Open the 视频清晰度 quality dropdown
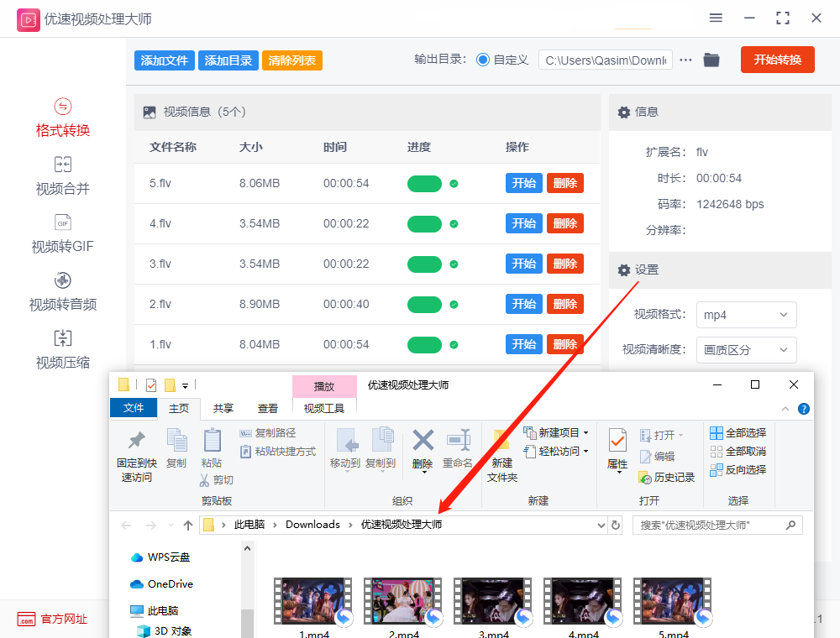840x638 pixels. click(746, 350)
